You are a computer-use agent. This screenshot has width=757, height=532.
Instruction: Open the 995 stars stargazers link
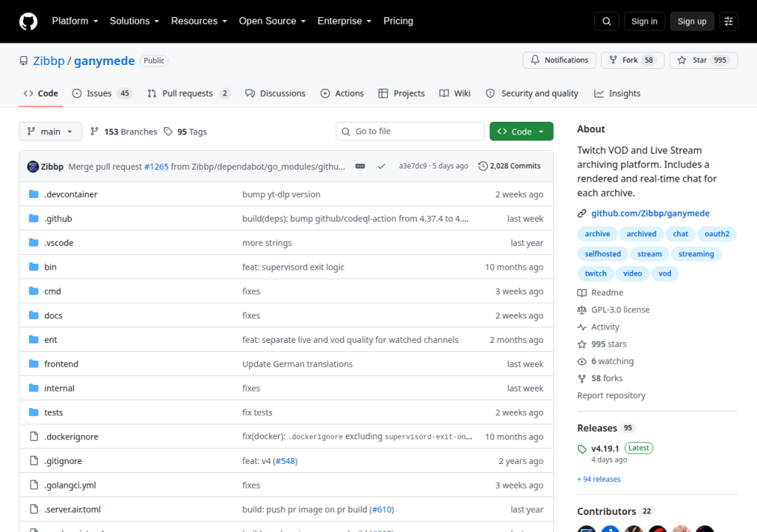[602, 344]
